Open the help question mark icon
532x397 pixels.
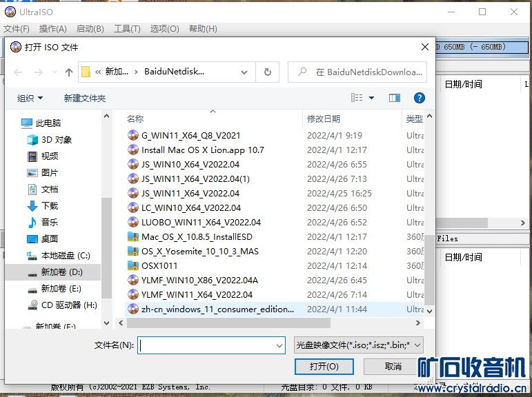(x=420, y=98)
